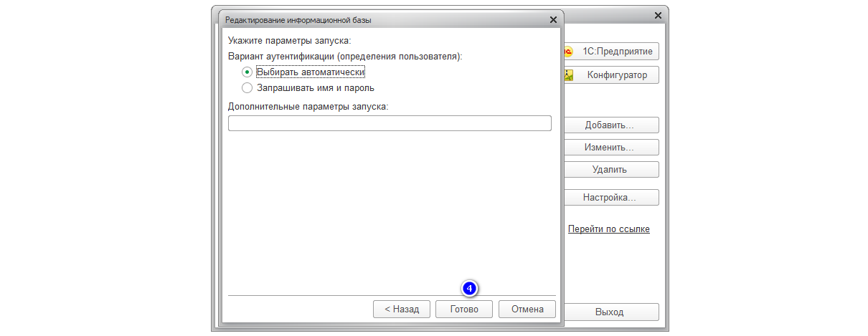The image size is (868, 336).
Task: Click the Удалить button
Action: point(610,170)
